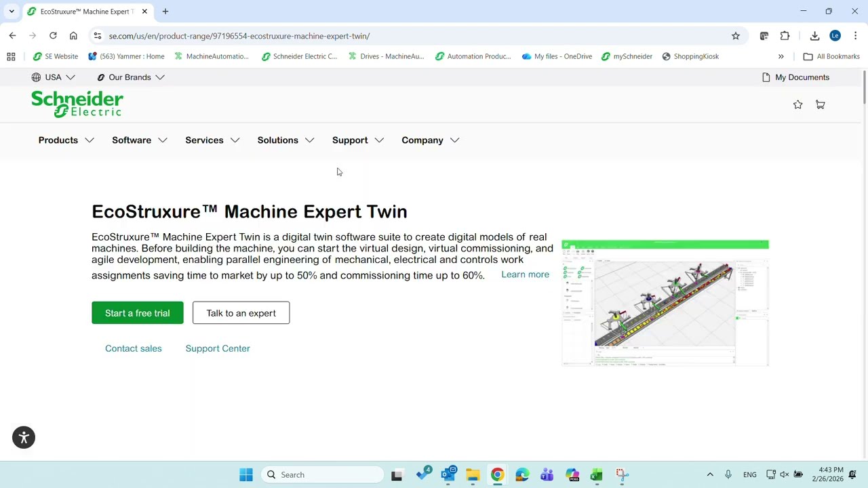Expand the Software menu

pyautogui.click(x=139, y=140)
